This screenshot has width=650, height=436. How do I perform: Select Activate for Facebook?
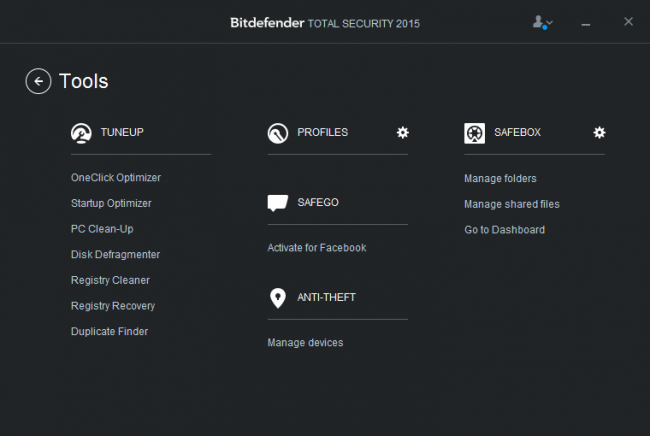tap(317, 247)
